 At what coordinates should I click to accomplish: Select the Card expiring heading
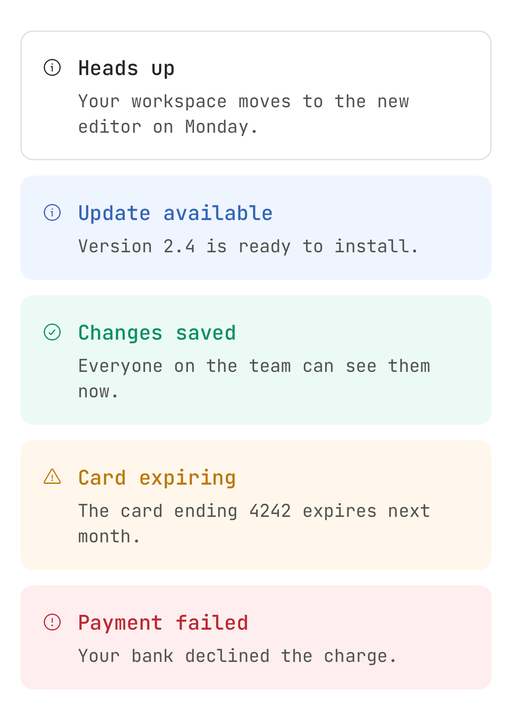coord(157,478)
